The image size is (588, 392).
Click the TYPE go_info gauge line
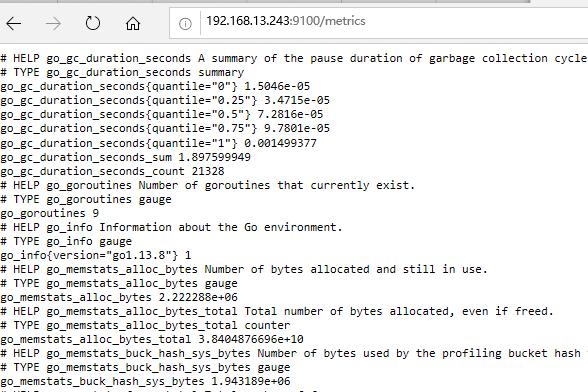(x=66, y=241)
